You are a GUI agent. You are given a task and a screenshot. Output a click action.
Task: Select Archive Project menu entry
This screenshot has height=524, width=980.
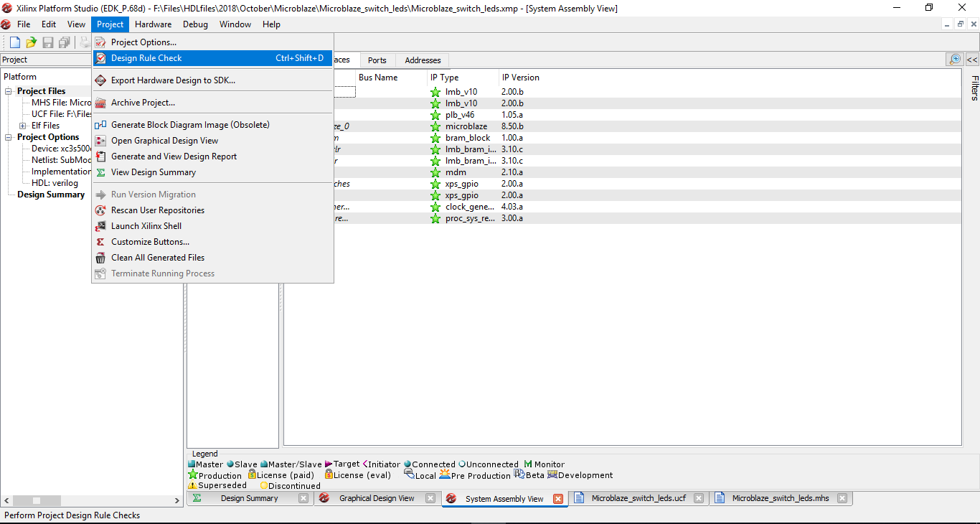point(212,103)
